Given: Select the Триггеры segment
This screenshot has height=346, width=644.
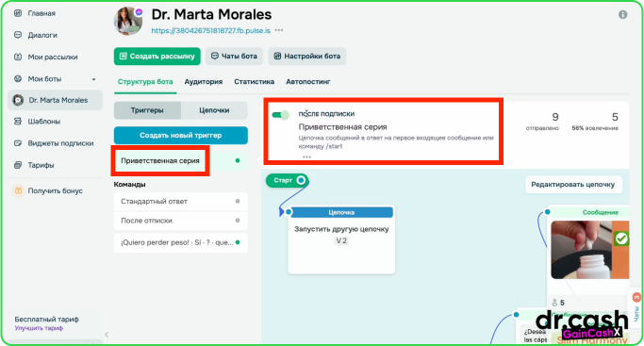Looking at the screenshot, I should point(147,110).
